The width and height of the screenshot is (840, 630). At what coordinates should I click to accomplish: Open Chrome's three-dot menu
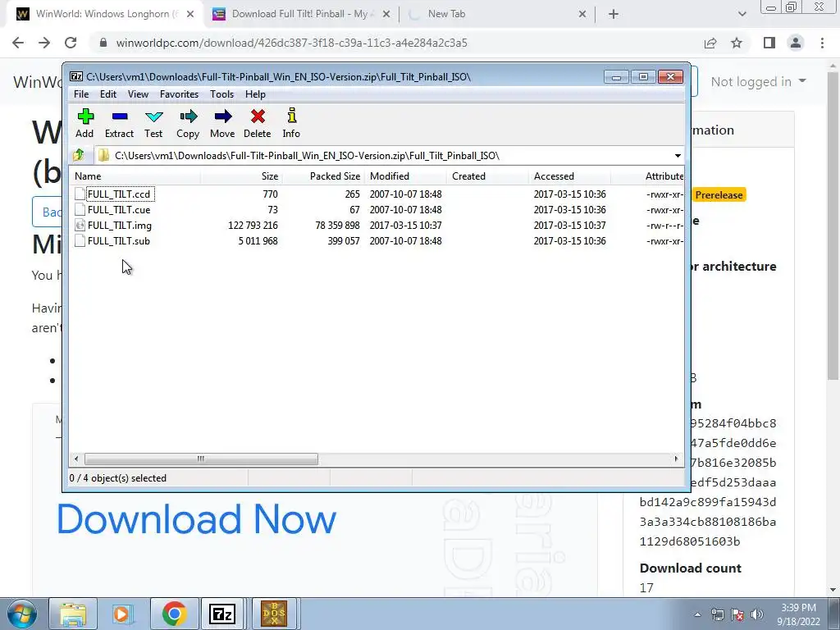click(x=822, y=43)
